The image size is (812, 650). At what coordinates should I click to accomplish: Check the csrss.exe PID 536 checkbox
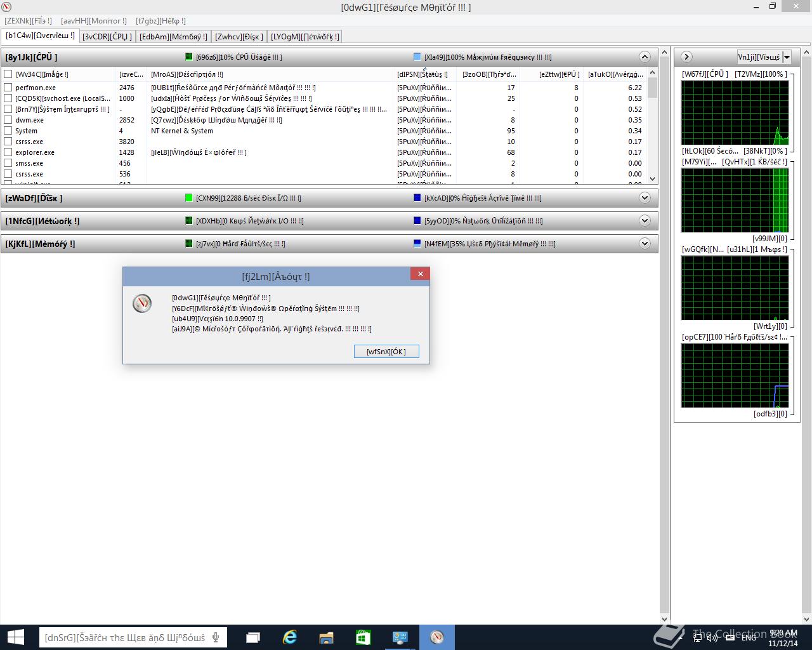8,174
